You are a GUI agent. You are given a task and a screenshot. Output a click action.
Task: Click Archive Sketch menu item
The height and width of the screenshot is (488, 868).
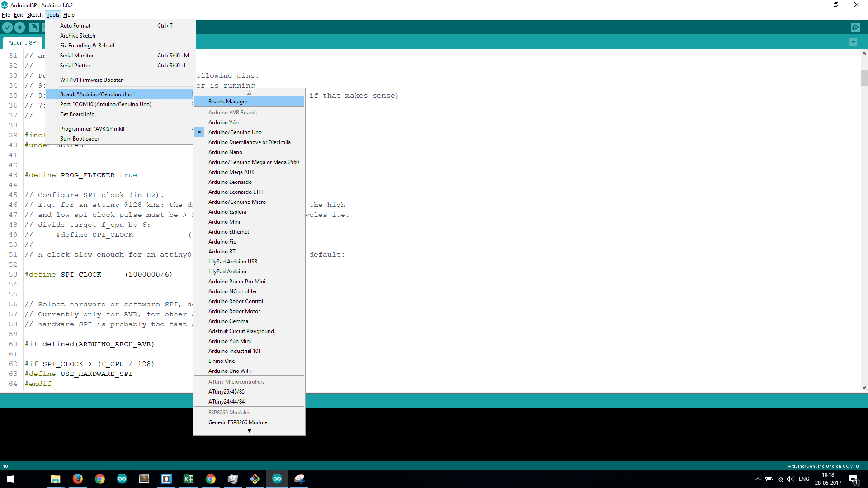click(120, 36)
